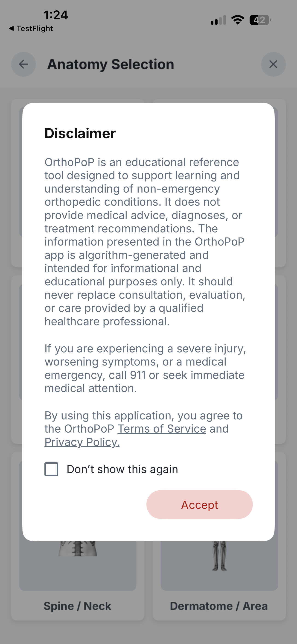Tap the Wi-Fi status icon
The width and height of the screenshot is (297, 644).
(238, 20)
